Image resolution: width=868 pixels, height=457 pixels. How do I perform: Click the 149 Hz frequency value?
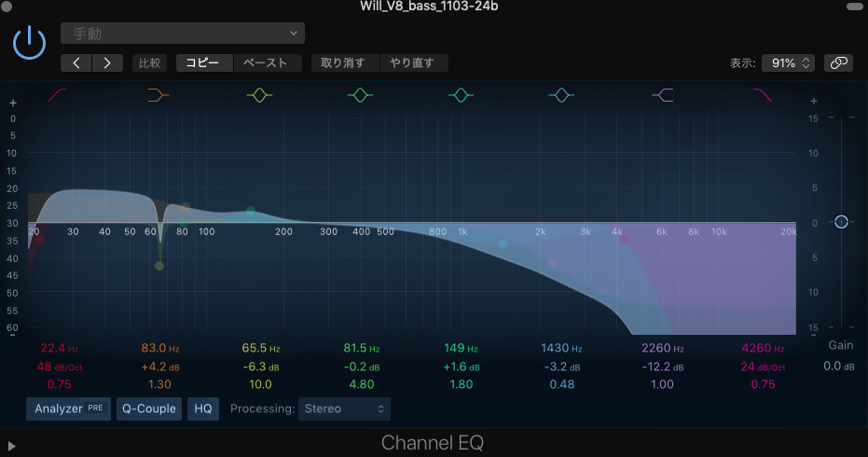pos(462,349)
